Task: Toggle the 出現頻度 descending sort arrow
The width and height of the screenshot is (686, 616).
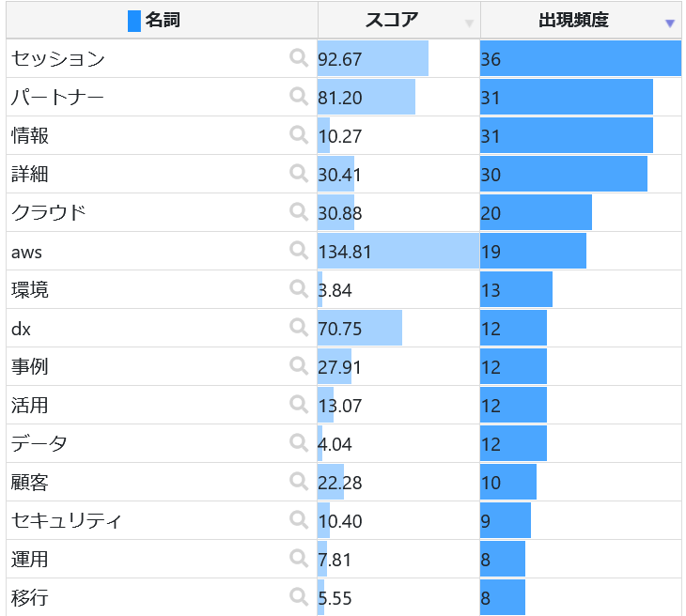Action: (x=669, y=23)
